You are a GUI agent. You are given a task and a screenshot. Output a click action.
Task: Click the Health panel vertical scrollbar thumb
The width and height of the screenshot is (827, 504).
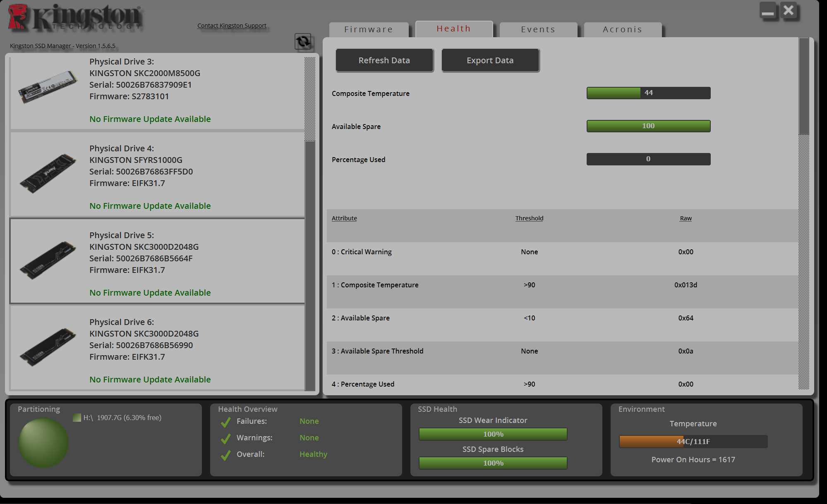(x=804, y=86)
